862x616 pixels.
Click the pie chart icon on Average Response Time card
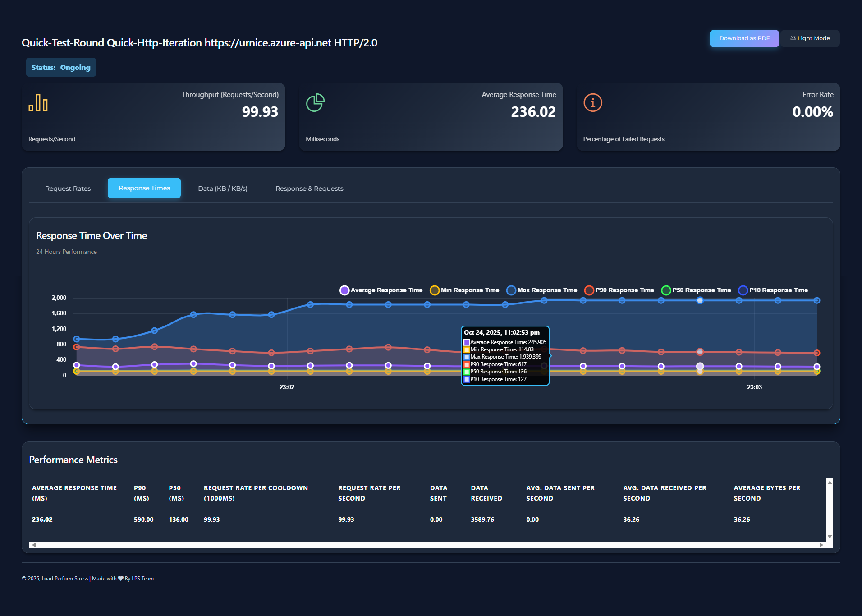pyautogui.click(x=316, y=103)
